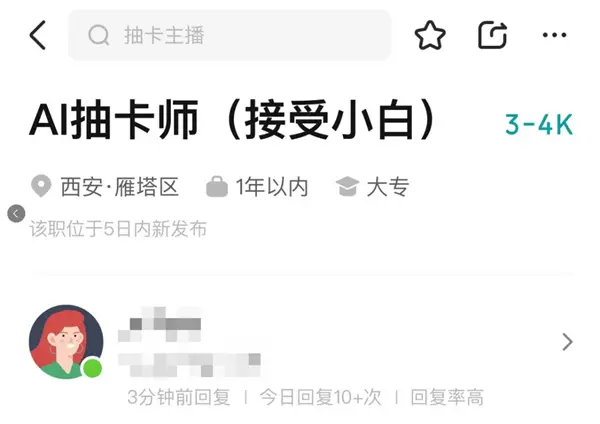Share the job posting via share icon
600x424 pixels.
[492, 35]
